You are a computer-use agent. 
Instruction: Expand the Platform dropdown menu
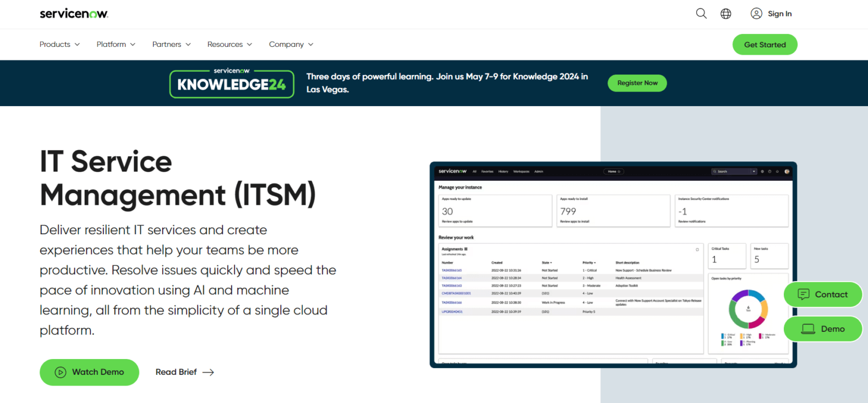point(116,44)
